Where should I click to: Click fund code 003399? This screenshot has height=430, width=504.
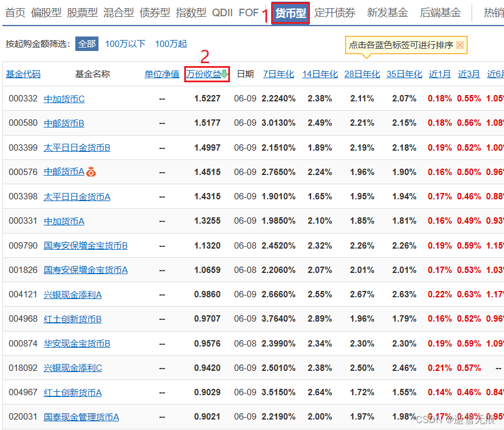point(23,148)
